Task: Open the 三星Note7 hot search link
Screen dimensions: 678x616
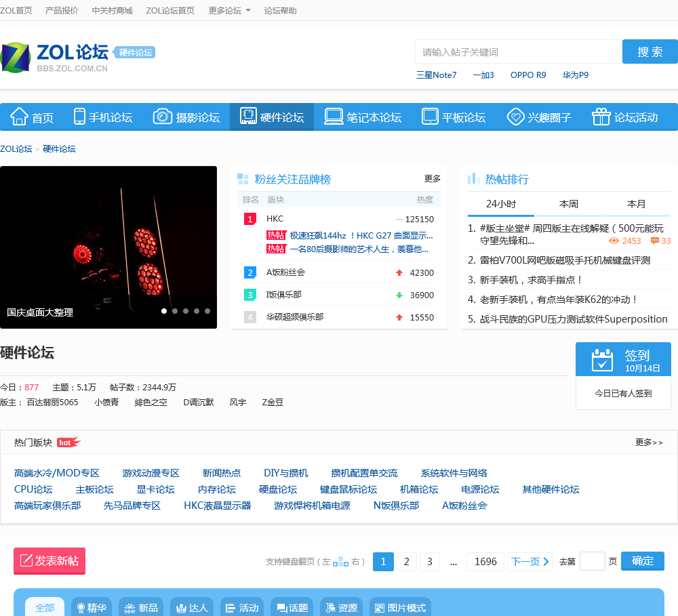Action: click(x=436, y=75)
